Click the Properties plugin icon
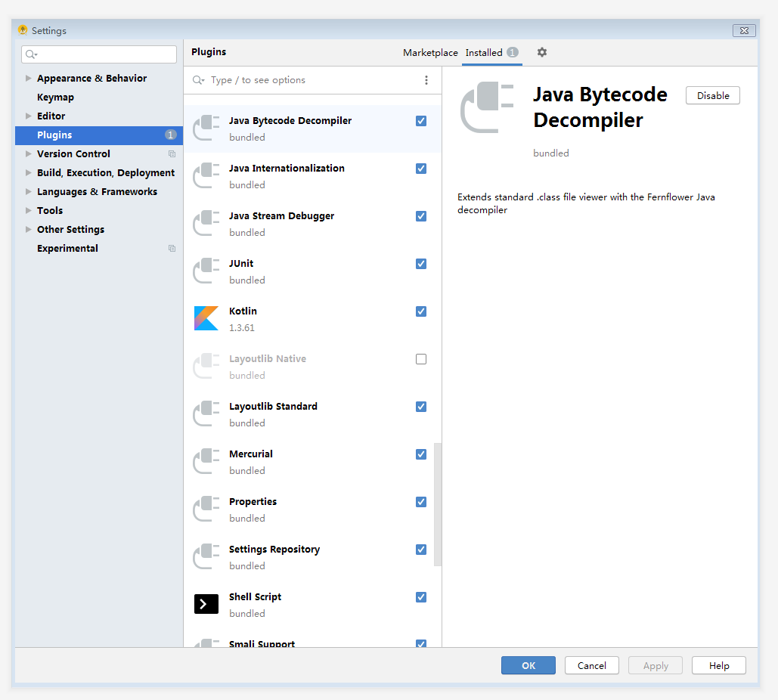The image size is (778, 700). 206,509
